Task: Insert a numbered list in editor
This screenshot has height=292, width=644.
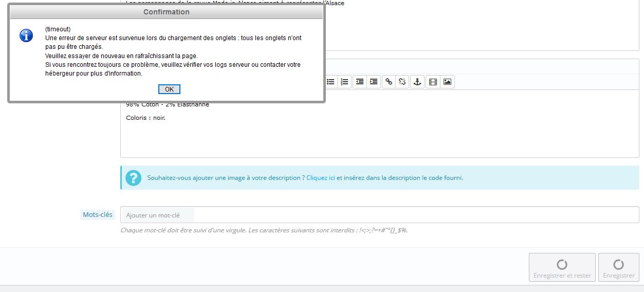Action: 344,82
